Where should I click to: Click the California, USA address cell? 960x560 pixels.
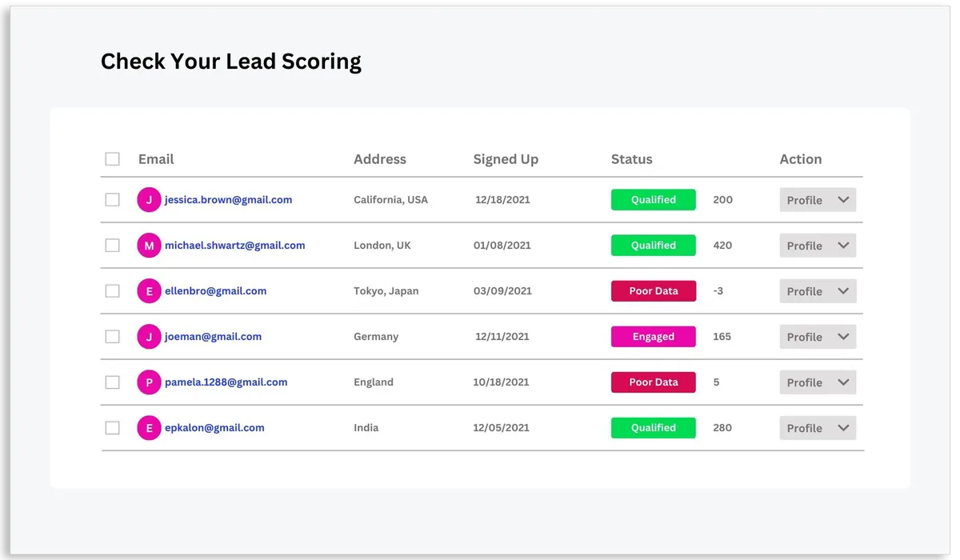coord(391,200)
